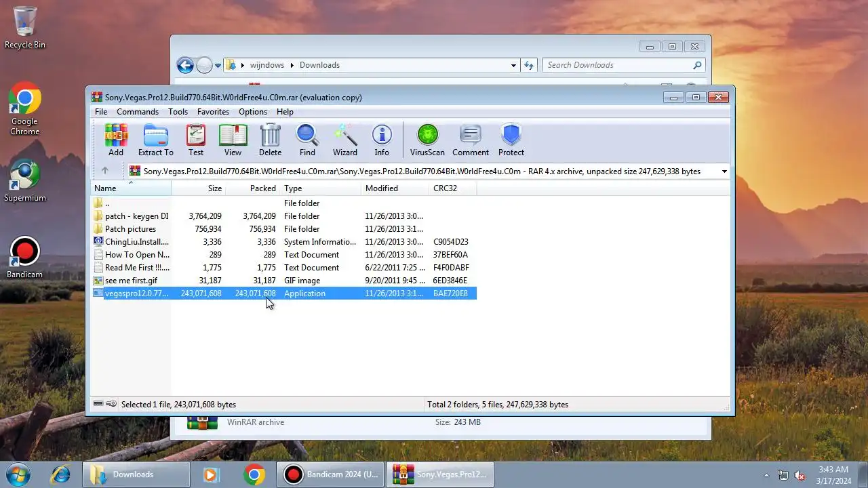Click the Back button in Downloads window
Image resolution: width=868 pixels, height=488 pixels.
(185, 65)
